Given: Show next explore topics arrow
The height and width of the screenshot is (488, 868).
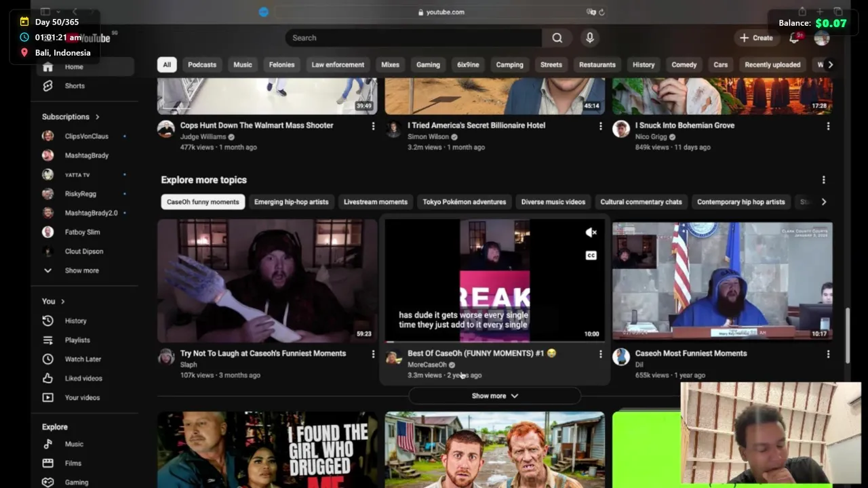Looking at the screenshot, I should [823, 202].
